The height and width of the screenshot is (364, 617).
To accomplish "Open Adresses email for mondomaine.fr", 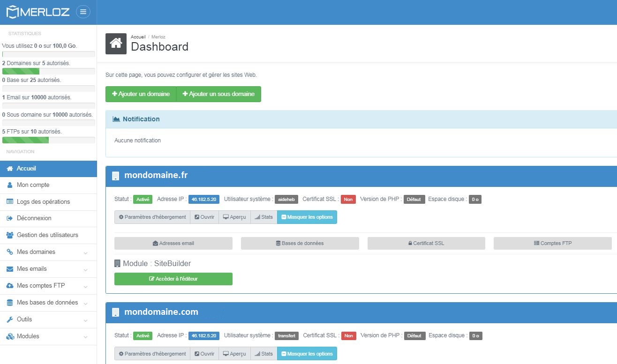I will pyautogui.click(x=173, y=243).
